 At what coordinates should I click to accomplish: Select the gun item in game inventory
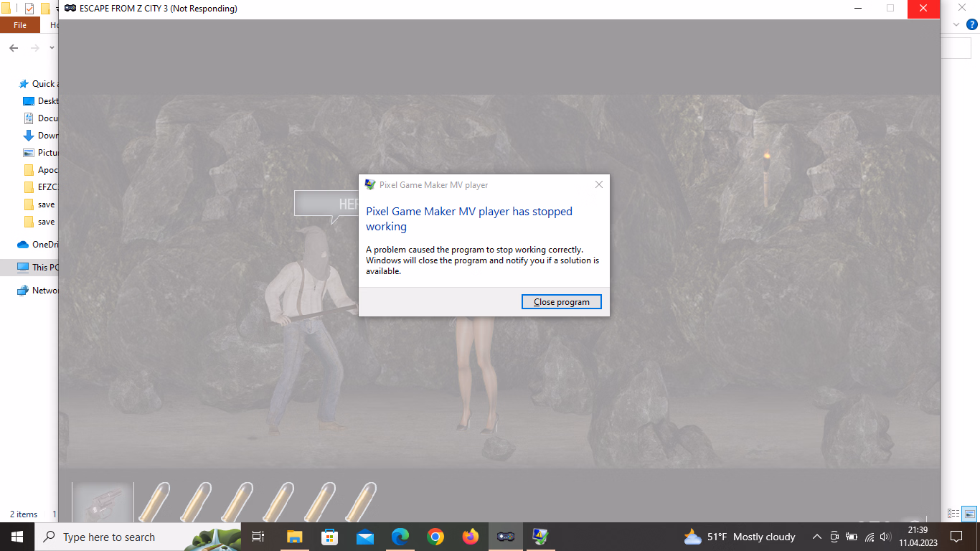click(x=103, y=502)
